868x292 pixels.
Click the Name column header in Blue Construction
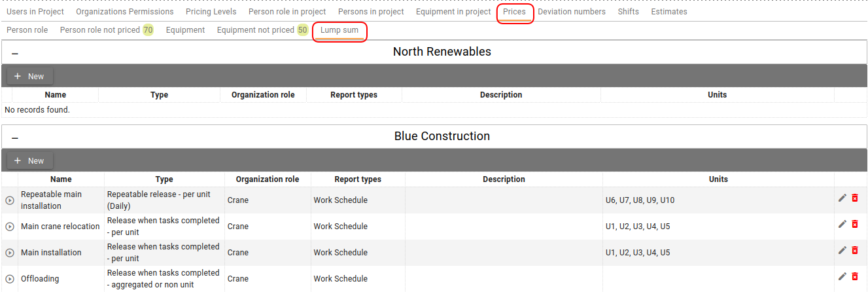(x=61, y=179)
